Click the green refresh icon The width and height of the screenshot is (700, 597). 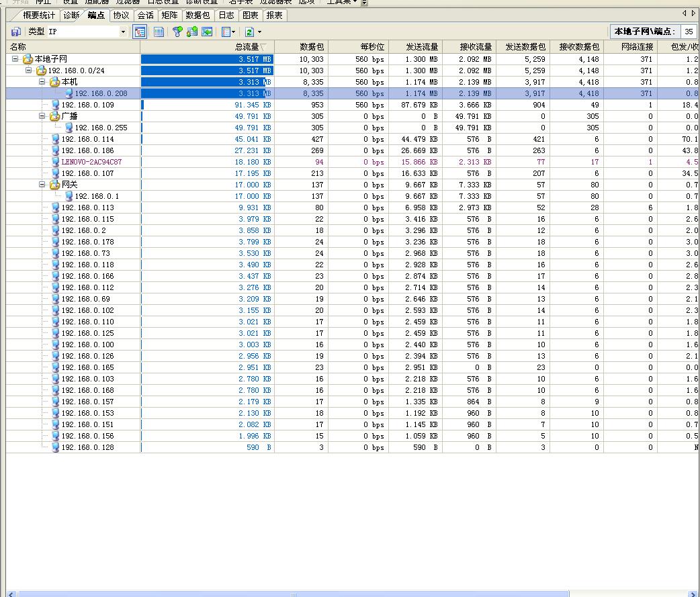249,32
